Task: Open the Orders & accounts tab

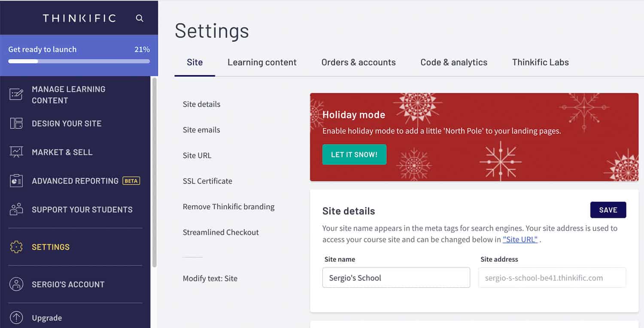Action: click(x=358, y=62)
